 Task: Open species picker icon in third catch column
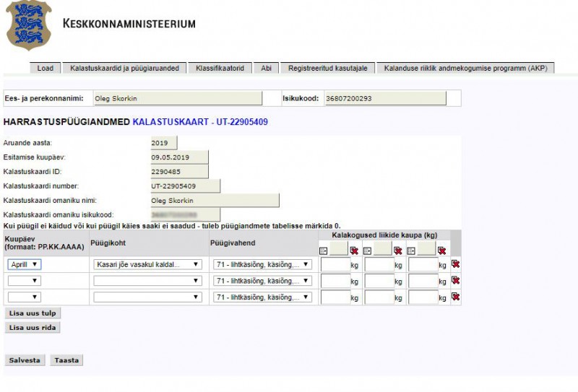[411, 251]
